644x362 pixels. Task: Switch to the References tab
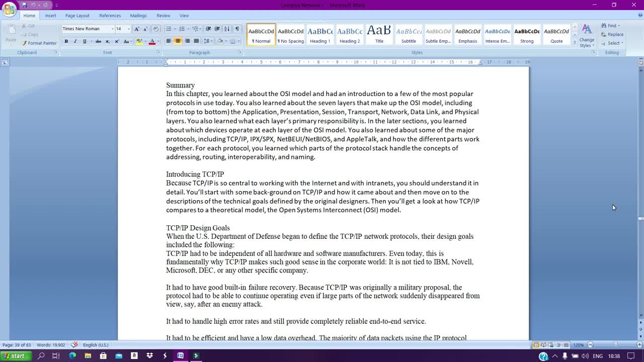click(110, 16)
